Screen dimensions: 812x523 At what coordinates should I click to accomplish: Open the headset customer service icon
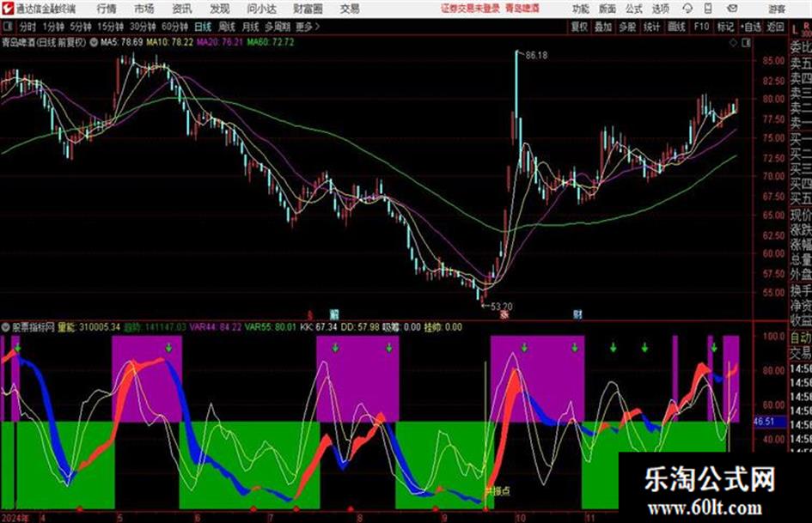(687, 9)
